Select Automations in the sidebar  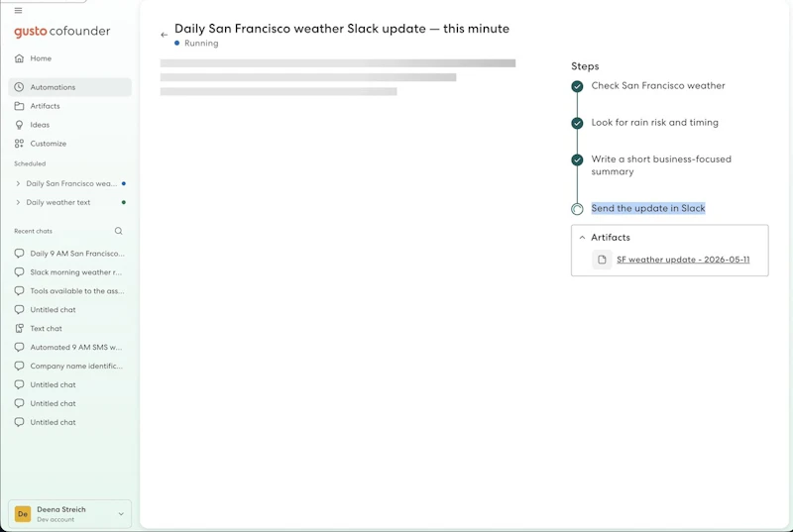[x=69, y=87]
